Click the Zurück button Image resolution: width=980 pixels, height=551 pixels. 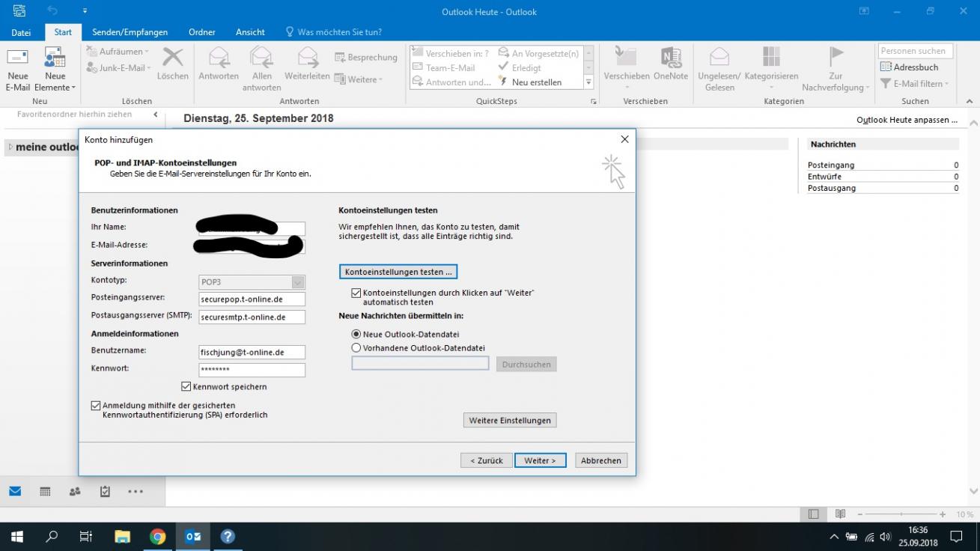tap(487, 460)
